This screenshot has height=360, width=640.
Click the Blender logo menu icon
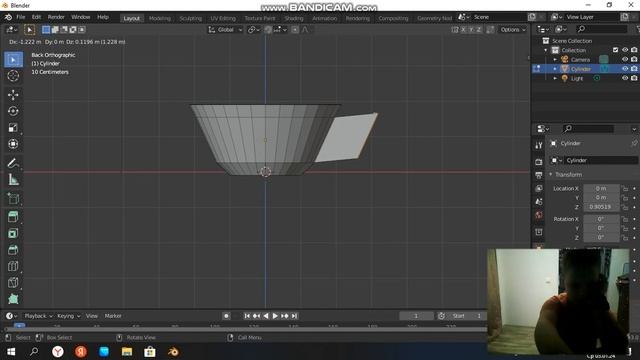[x=8, y=17]
